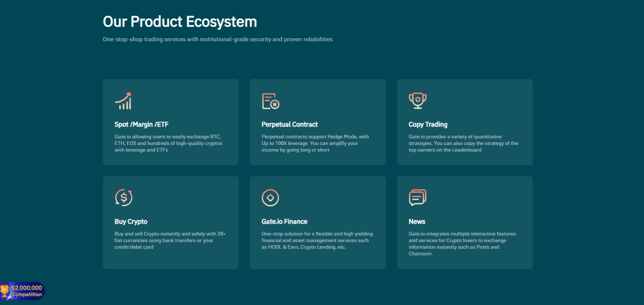Click the Spot trading description about BTC, ETH
Viewport: 644px width, 305px height.
coord(168,143)
